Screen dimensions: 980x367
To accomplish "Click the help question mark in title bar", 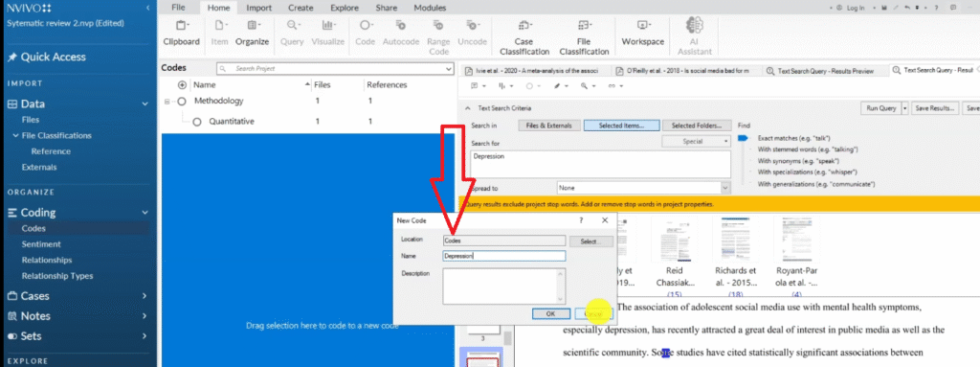I will pyautogui.click(x=936, y=8).
